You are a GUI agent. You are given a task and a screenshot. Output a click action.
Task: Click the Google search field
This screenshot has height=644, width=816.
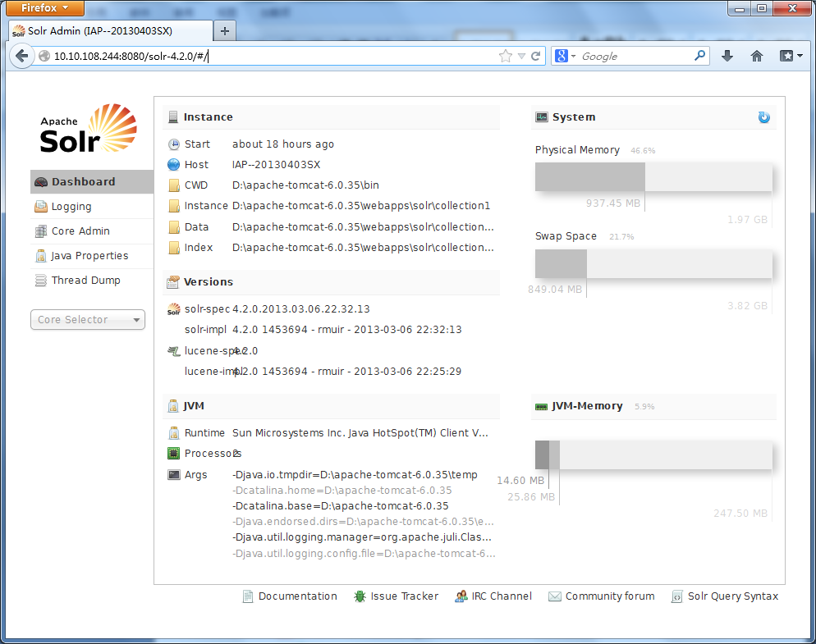(x=636, y=56)
